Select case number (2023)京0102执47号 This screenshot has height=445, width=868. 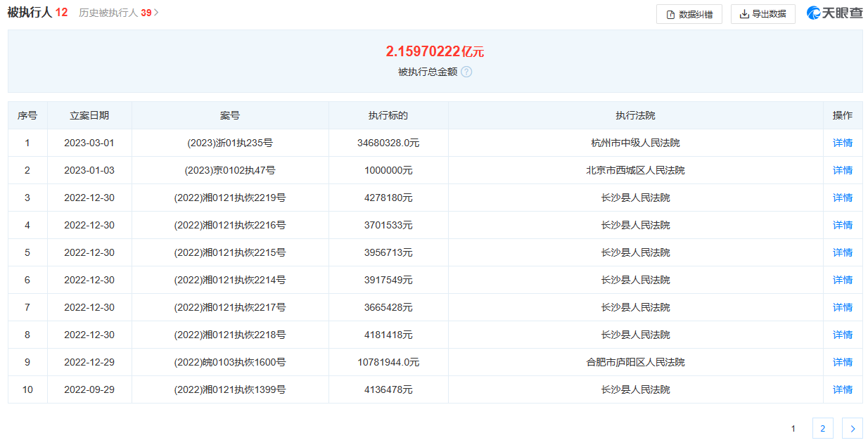(x=230, y=170)
